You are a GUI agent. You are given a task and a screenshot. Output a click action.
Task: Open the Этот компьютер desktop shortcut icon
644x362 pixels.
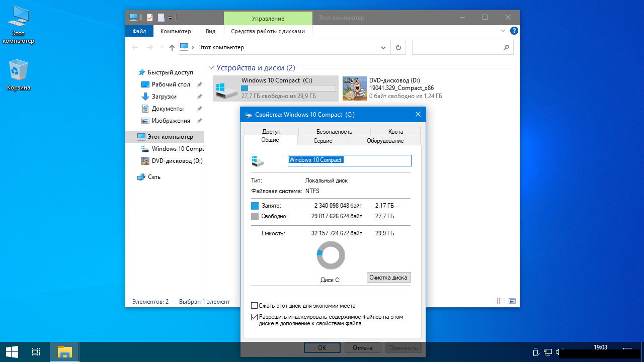point(19,25)
